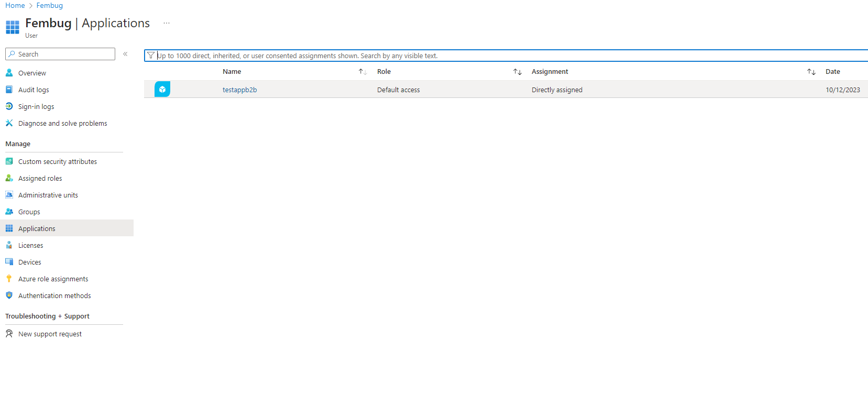The width and height of the screenshot is (868, 395).
Task: Click the Overview person icon in sidebar
Action: (9, 73)
